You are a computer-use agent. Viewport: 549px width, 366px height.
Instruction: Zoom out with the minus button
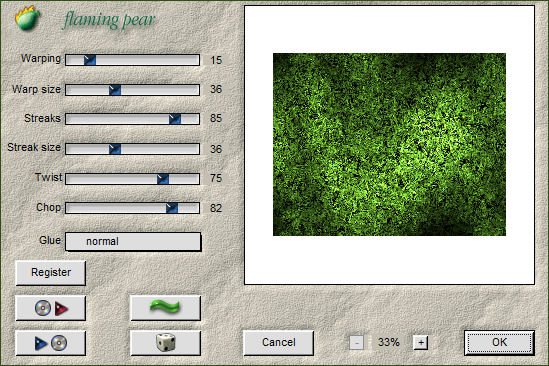pos(356,343)
